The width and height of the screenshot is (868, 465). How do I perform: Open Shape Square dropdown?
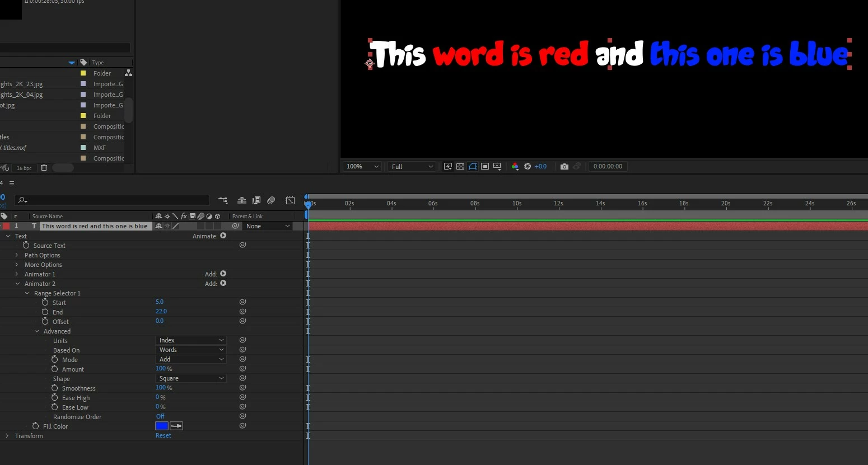190,378
